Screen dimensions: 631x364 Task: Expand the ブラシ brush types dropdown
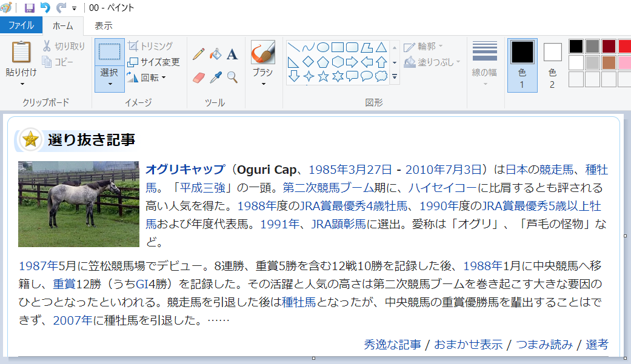click(264, 84)
